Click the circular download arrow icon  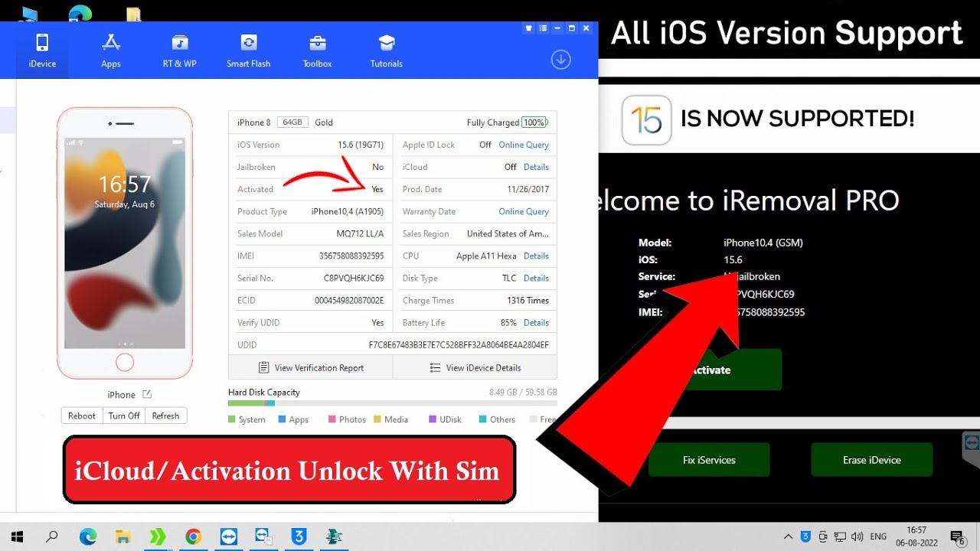(561, 59)
